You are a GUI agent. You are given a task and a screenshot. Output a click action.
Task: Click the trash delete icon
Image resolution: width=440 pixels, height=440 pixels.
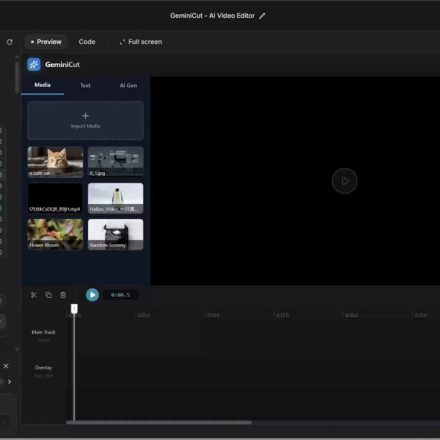click(63, 295)
